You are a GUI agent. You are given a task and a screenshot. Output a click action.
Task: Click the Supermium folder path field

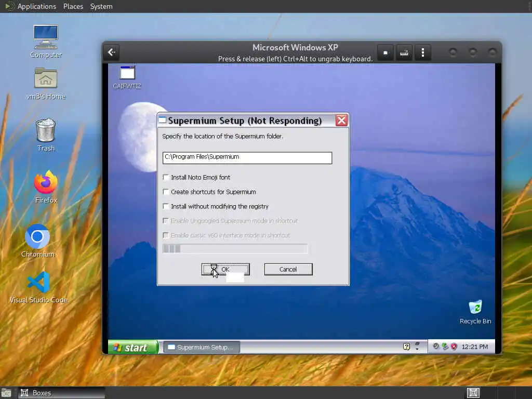(247, 158)
